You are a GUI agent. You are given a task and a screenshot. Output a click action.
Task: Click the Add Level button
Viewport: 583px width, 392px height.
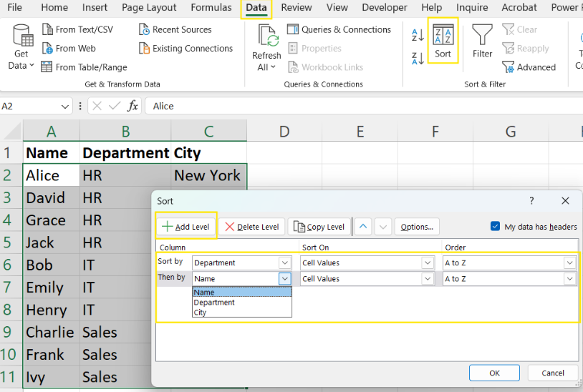click(185, 227)
